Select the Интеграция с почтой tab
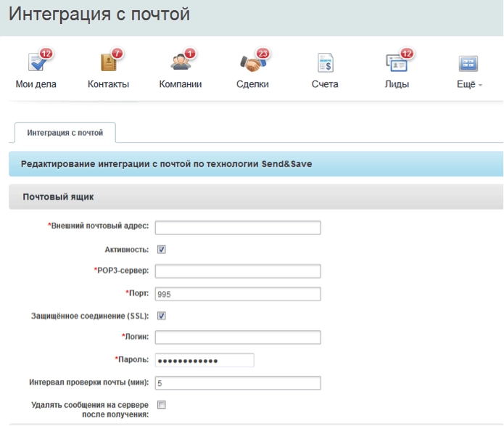Viewport: 504px width, 426px height. pyautogui.click(x=65, y=133)
